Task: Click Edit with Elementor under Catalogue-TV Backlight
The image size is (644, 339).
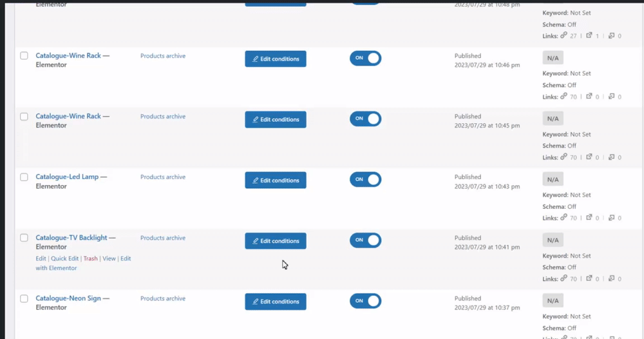Action: [83, 263]
